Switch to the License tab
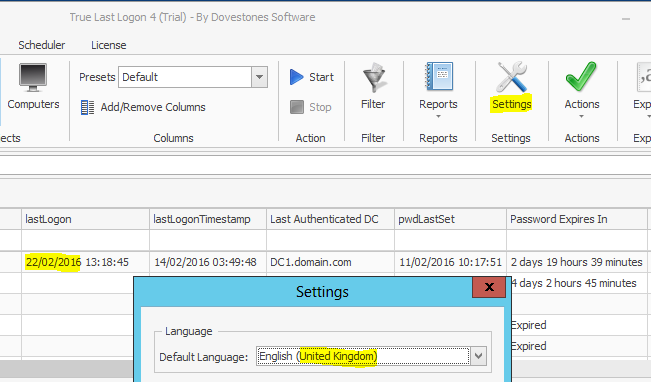The height and width of the screenshot is (382, 651). [x=109, y=45]
